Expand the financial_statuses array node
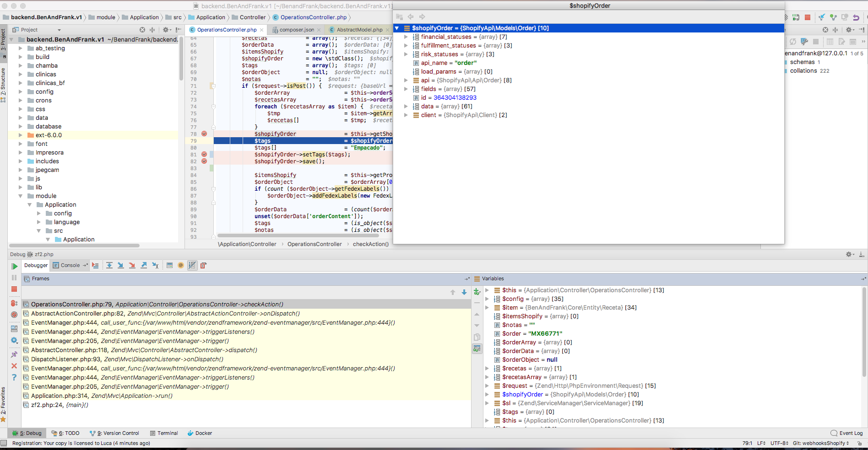The height and width of the screenshot is (450, 868). pyautogui.click(x=406, y=37)
